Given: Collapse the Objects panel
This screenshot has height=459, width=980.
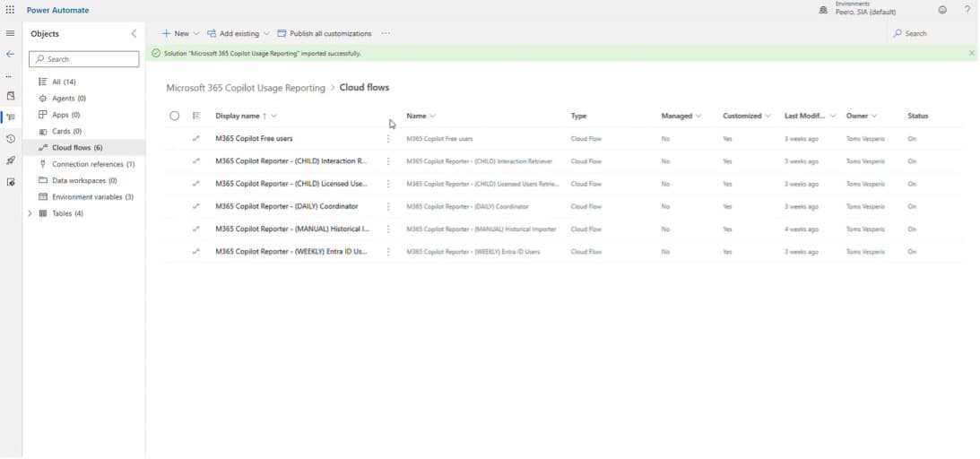Looking at the screenshot, I should tap(134, 33).
